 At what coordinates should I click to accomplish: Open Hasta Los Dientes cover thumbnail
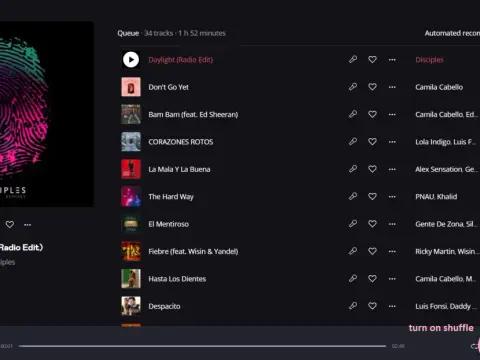131,278
